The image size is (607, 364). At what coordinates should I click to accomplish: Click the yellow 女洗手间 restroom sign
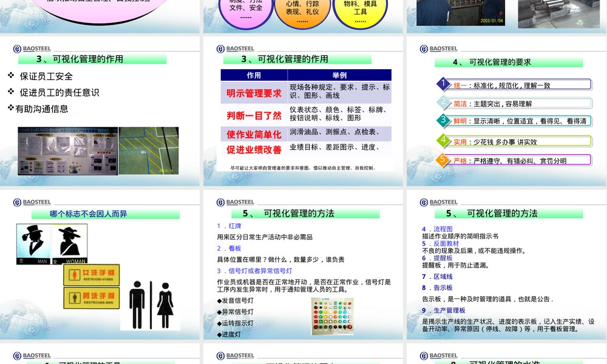pos(92,275)
